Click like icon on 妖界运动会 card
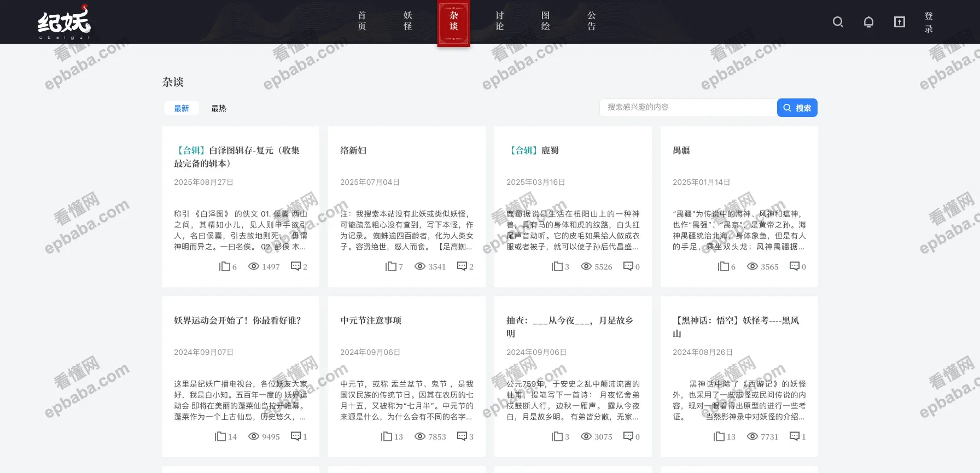Viewport: 980px width, 473px height. (220, 436)
